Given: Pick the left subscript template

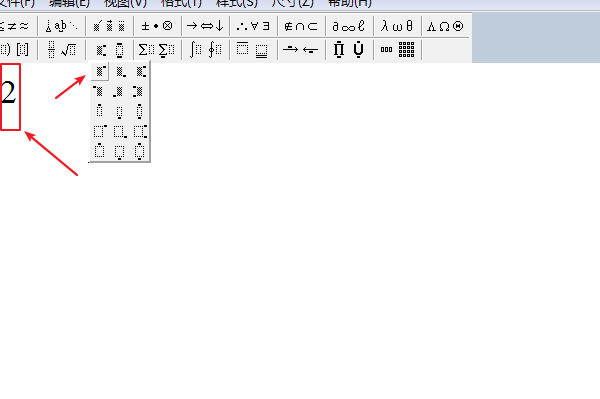Looking at the screenshot, I should pos(119,91).
